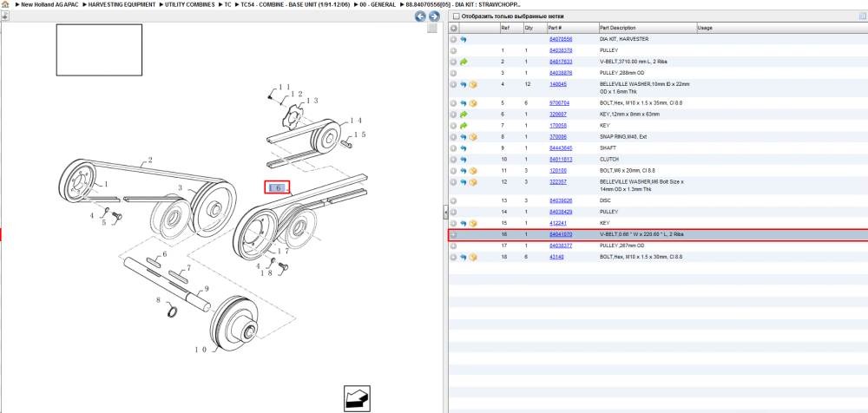
Task: Click the add-all circle icon in table header
Action: point(453,28)
